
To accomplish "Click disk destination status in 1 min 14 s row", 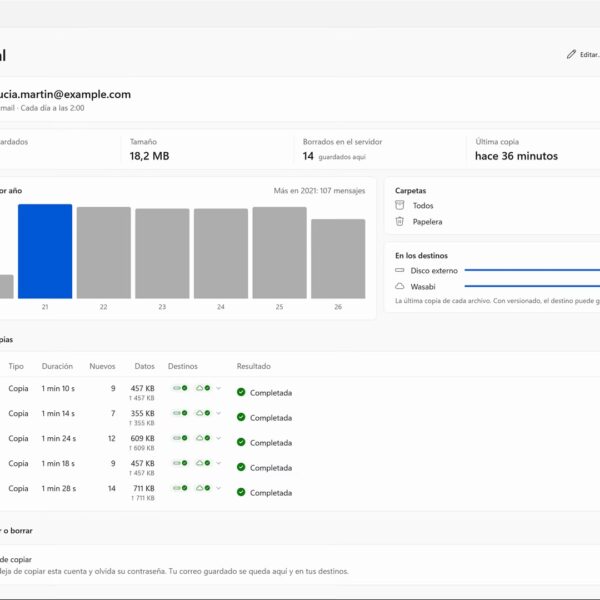I will tap(180, 413).
